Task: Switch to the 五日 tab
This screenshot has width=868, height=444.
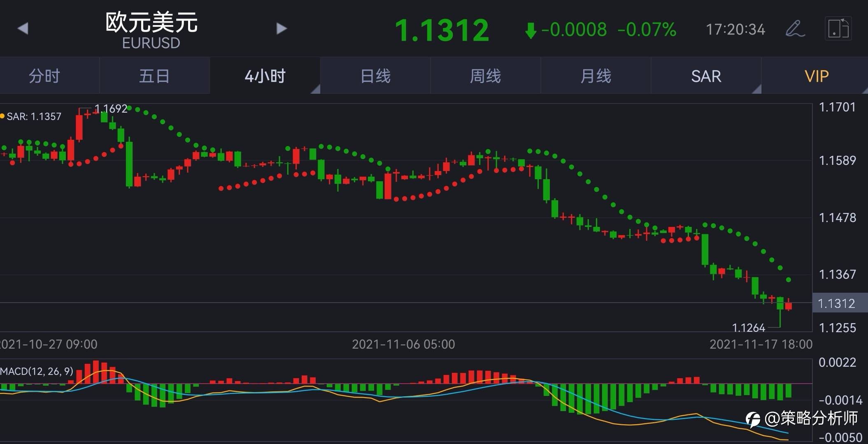Action: [154, 76]
